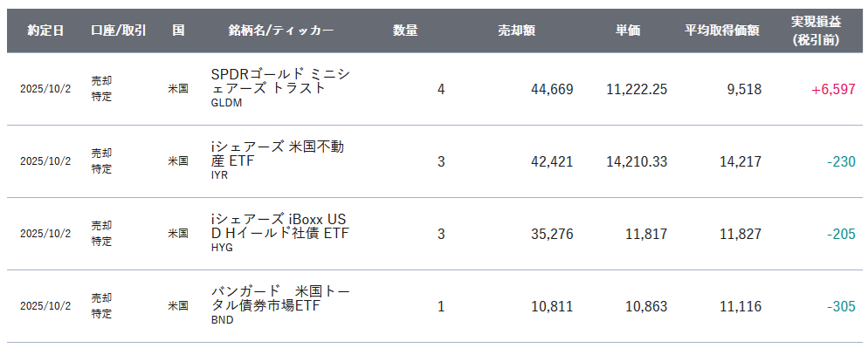Open iシェアーズ 米国不動産 ETF entry
The height and width of the screenshot is (355, 868).
coord(277,154)
